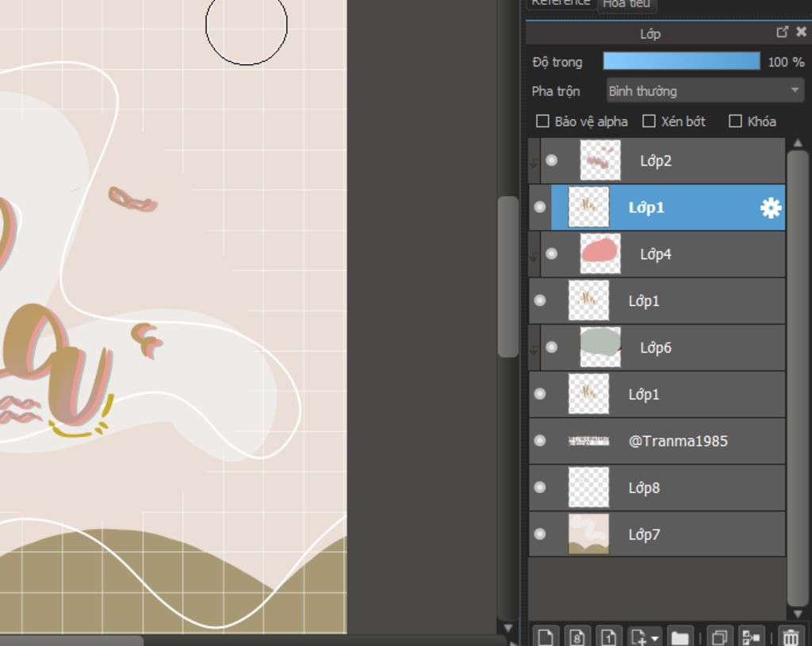Add a new color layer
Image resolution: width=812 pixels, height=646 pixels.
tap(546, 636)
